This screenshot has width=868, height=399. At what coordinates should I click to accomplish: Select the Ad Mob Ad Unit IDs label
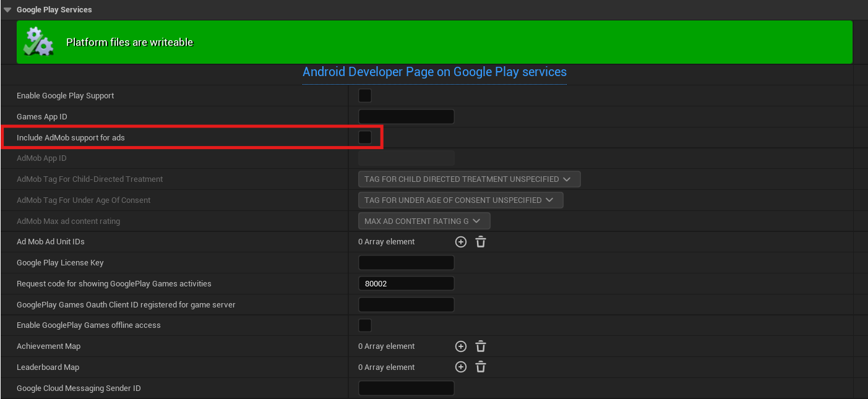coord(51,242)
